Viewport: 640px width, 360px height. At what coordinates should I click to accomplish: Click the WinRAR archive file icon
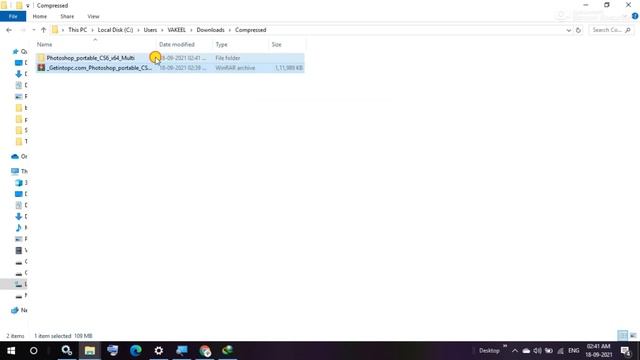click(41, 68)
